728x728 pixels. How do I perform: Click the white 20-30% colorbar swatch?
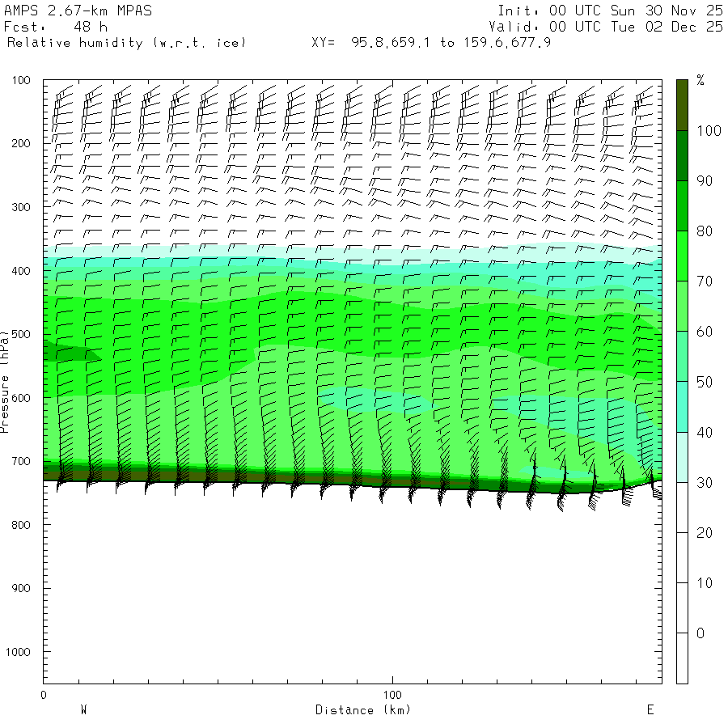point(682,507)
